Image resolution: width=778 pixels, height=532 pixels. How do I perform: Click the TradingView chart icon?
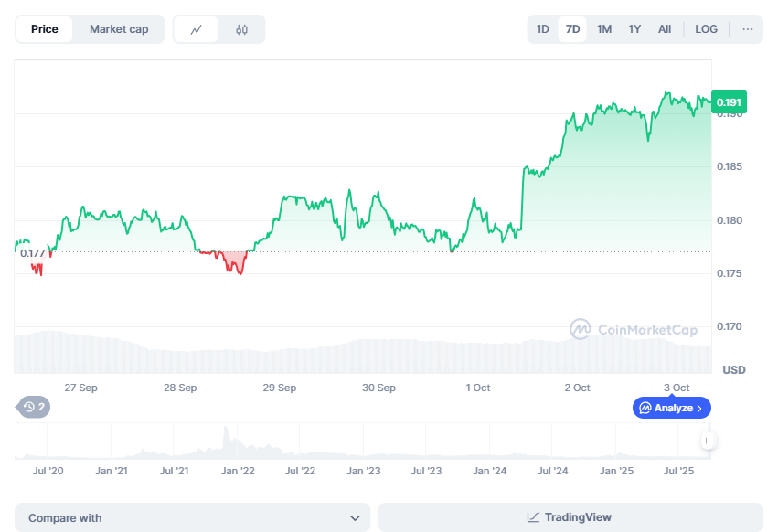(x=534, y=517)
